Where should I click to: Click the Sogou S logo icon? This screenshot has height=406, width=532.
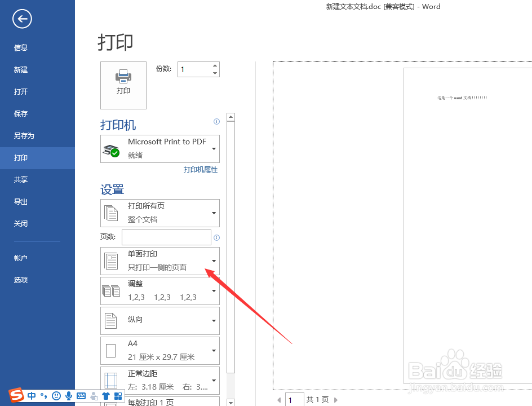coord(16,395)
